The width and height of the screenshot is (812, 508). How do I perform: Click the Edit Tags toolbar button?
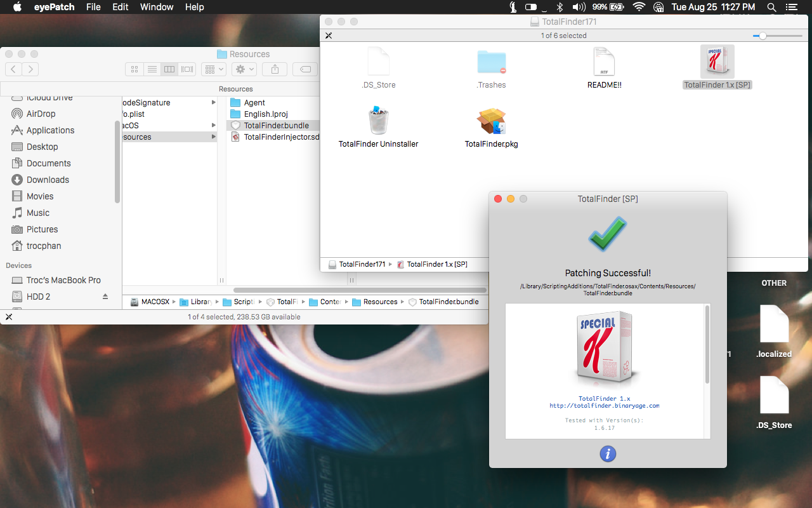(x=305, y=69)
